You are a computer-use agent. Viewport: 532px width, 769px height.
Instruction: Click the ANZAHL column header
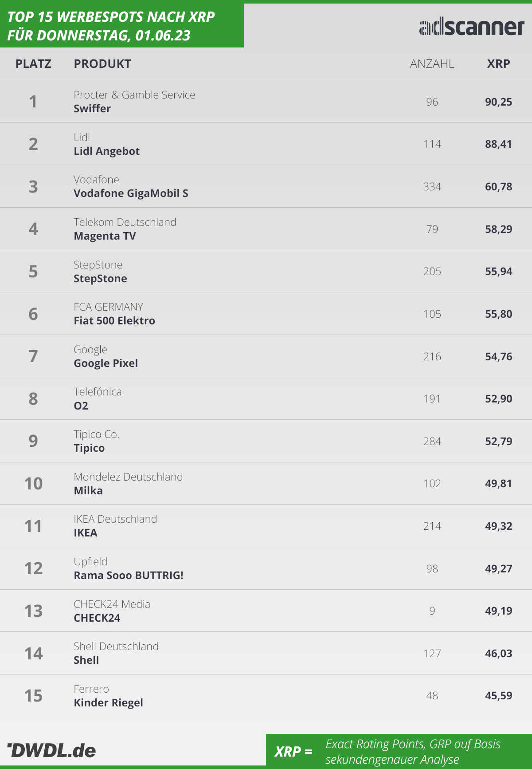pyautogui.click(x=432, y=64)
